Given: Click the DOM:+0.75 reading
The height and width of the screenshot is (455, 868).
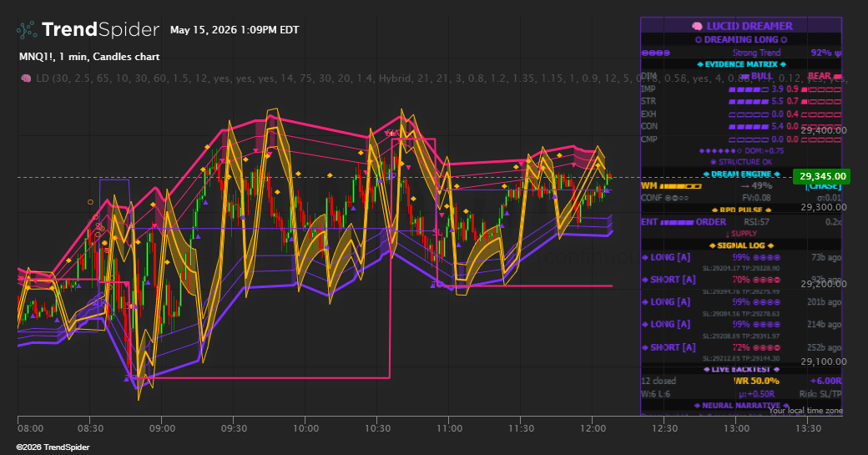Looking at the screenshot, I should tap(764, 150).
